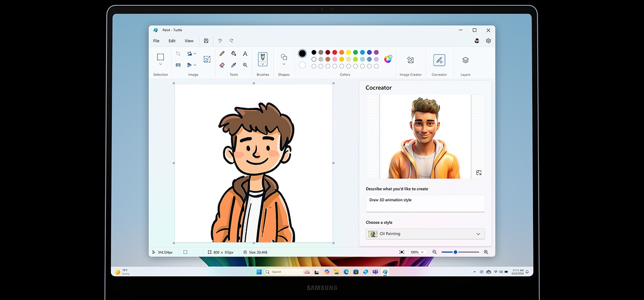Select the primary black color circle
The width and height of the screenshot is (644, 300).
(x=302, y=53)
